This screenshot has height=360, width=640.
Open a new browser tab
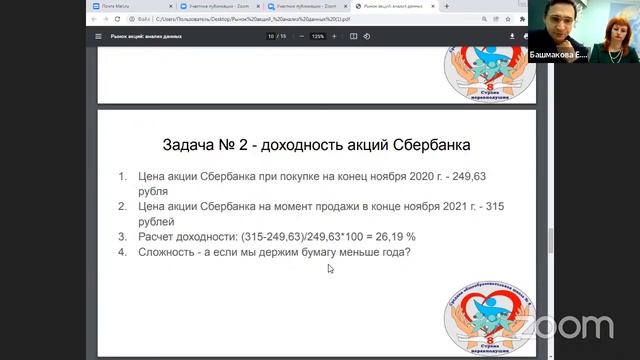[x=447, y=6]
